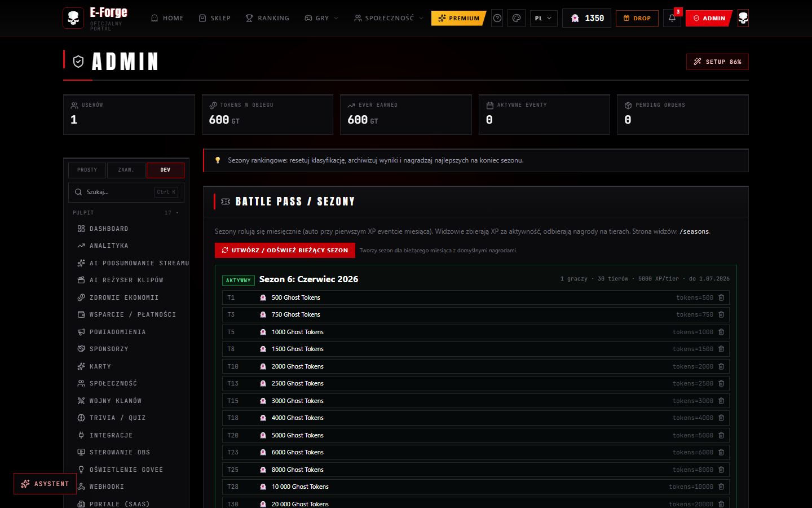The height and width of the screenshot is (508, 812).
Task: Delete the 8000 Ghost Tokens reward
Action: tap(721, 470)
